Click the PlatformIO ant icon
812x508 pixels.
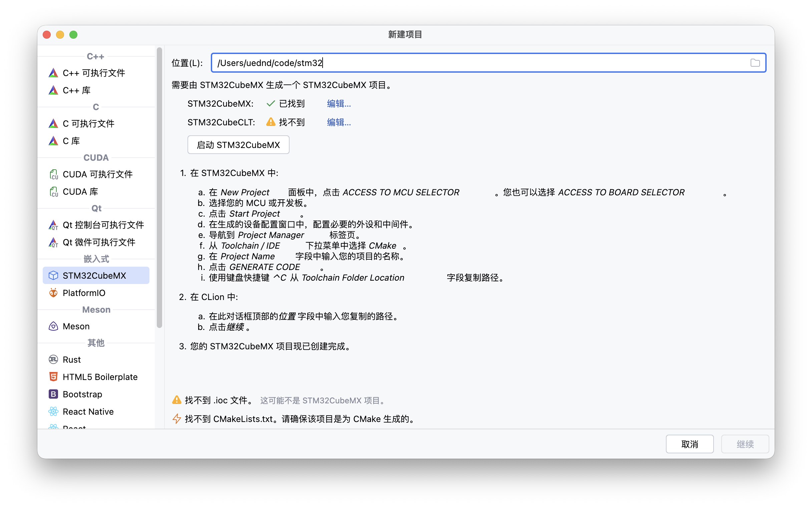tap(53, 293)
